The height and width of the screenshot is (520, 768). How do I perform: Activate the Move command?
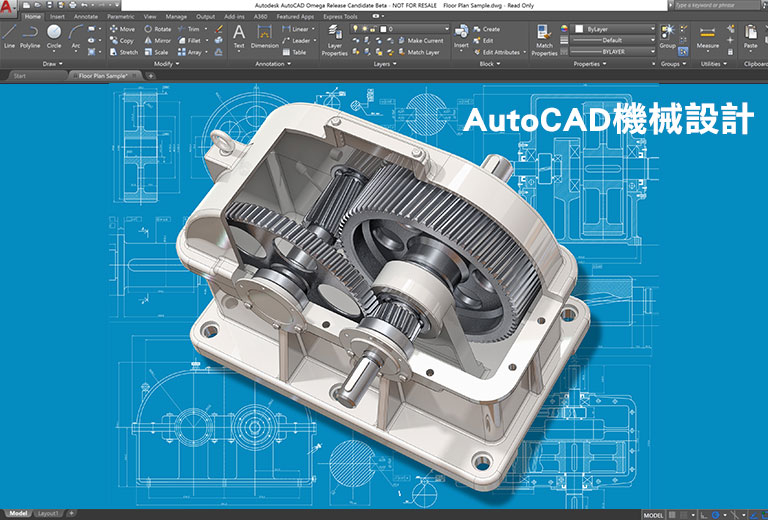(x=122, y=29)
